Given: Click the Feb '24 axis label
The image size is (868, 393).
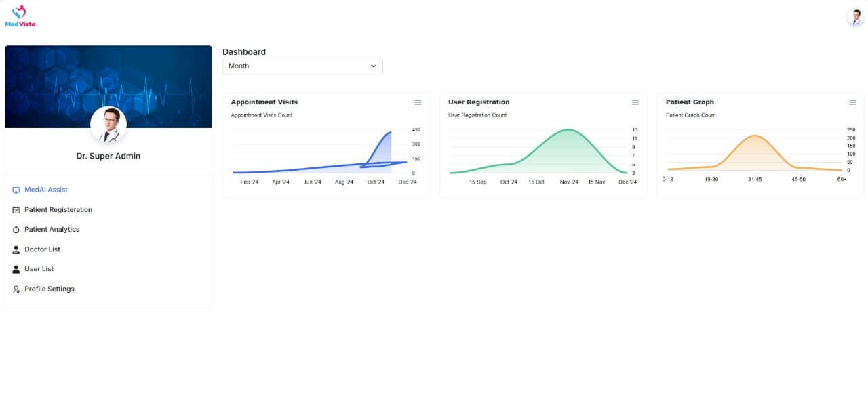Looking at the screenshot, I should click(x=250, y=182).
